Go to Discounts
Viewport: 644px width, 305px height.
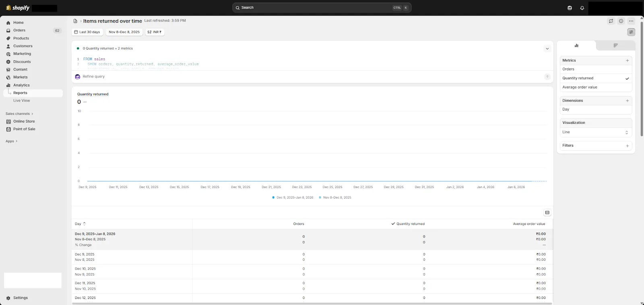coord(22,62)
